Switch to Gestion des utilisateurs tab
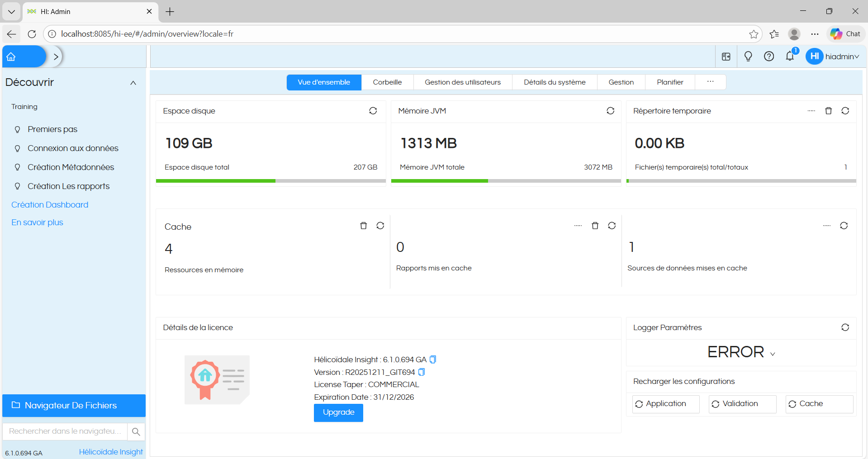The height and width of the screenshot is (459, 868). point(462,82)
